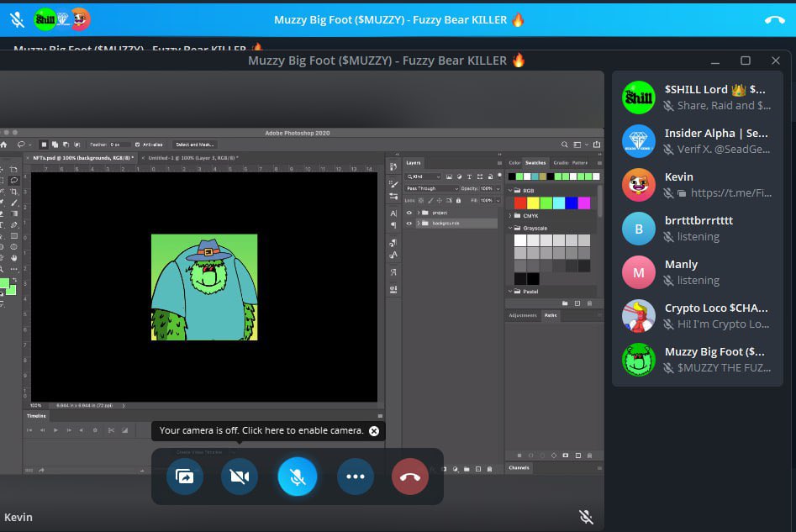Image resolution: width=796 pixels, height=532 pixels.
Task: Open the layer Fill dropdown arrow
Action: click(498, 201)
